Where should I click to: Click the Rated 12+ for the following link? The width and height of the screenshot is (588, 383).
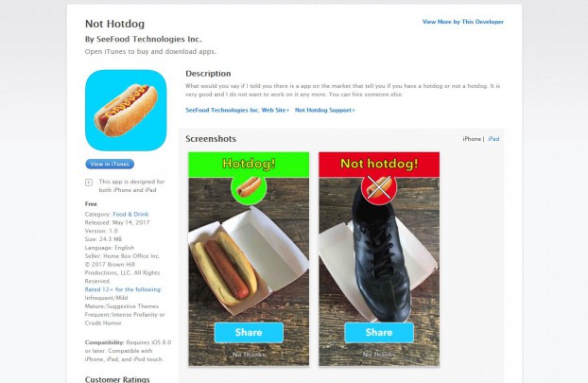[x=123, y=289]
